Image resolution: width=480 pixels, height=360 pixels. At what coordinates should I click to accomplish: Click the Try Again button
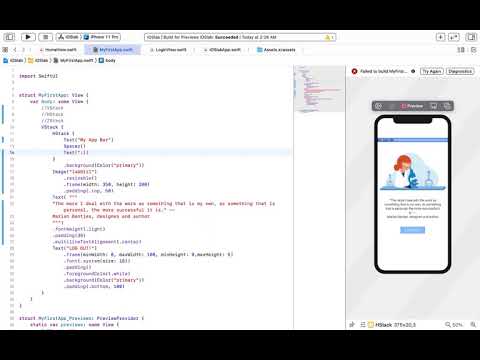(x=432, y=71)
